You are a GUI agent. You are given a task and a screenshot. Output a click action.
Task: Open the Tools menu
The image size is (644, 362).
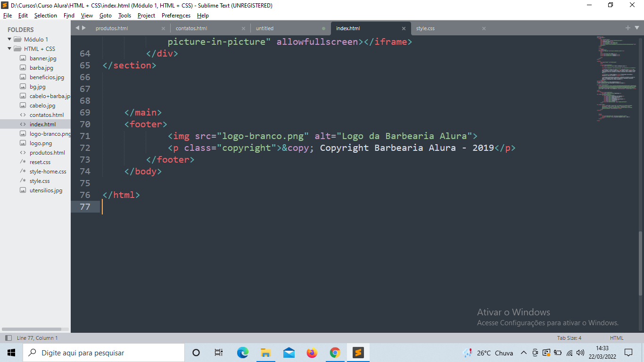(x=124, y=16)
